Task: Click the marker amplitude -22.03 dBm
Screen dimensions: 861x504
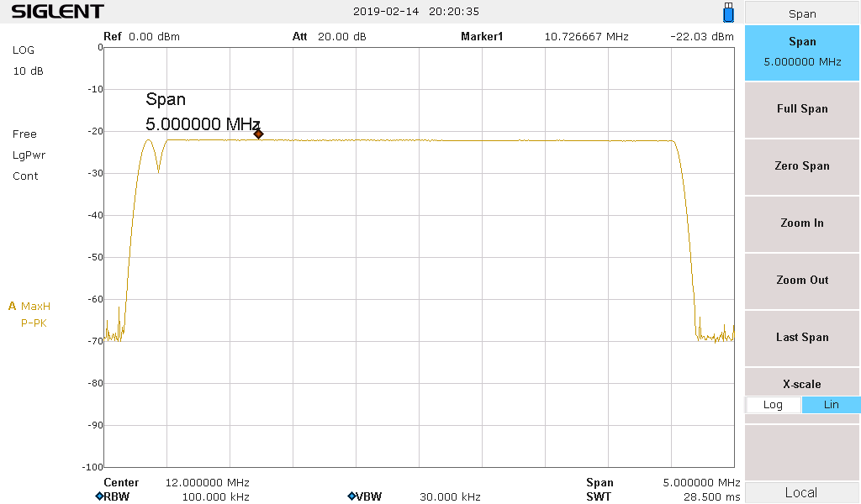Action: (x=702, y=37)
